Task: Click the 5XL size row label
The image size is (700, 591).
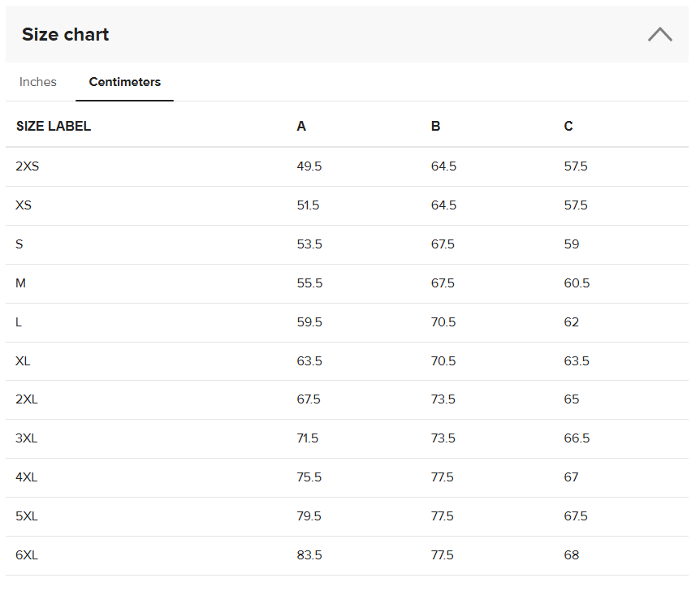Action: click(27, 516)
